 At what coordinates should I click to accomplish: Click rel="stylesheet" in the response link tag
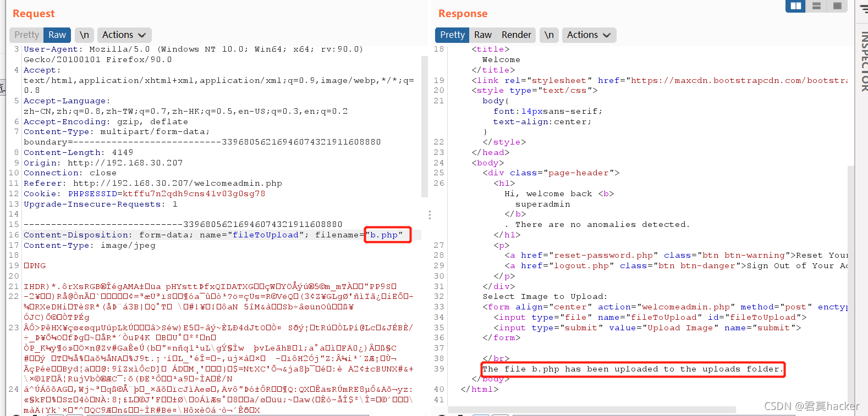[548, 81]
